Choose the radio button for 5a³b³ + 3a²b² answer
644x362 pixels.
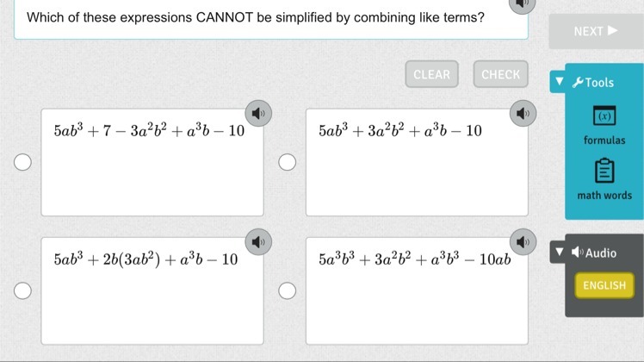[x=288, y=290]
